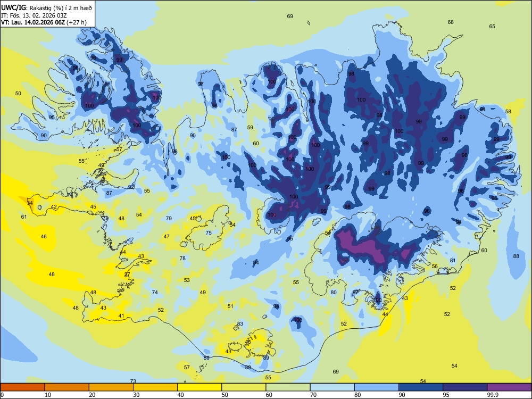Click the amber 20–30 legend swatch
This screenshot has width=532, height=399.
click(x=111, y=387)
